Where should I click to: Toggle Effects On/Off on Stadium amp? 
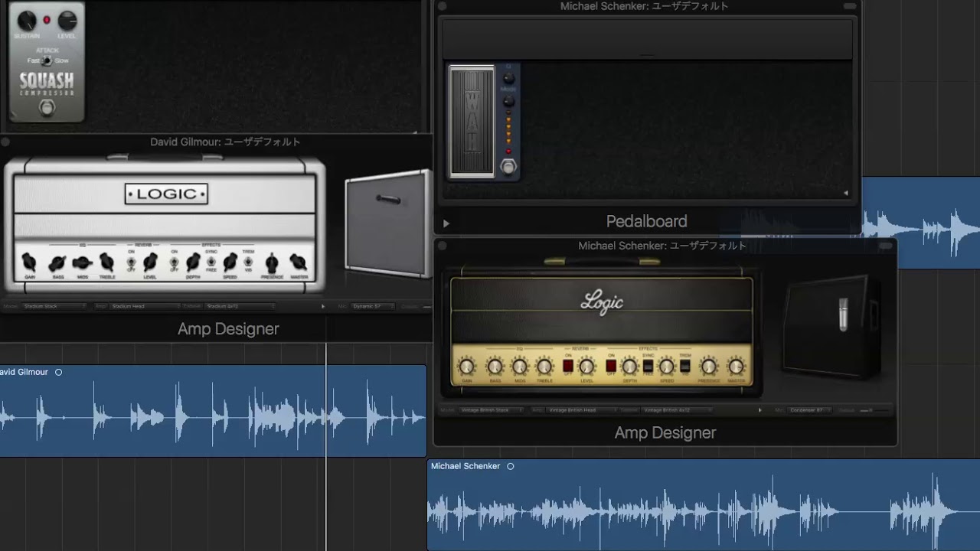point(174,263)
